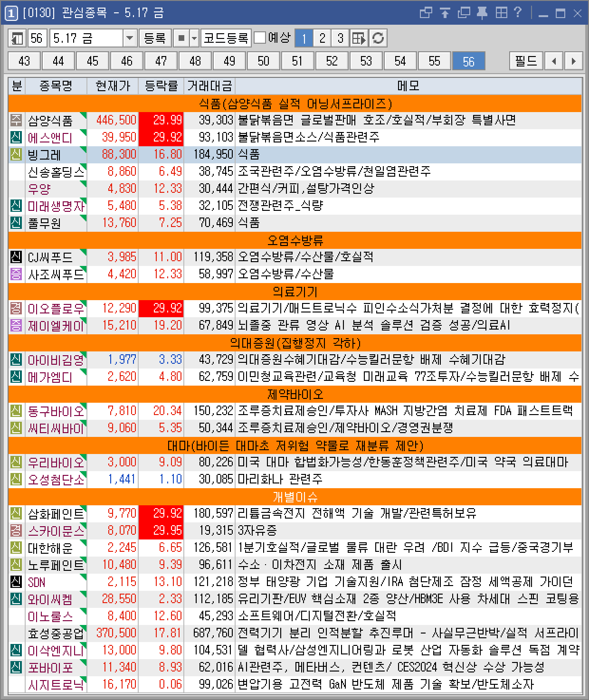The image size is (589, 700).
Task: Click the 우리바이오 stock name
Action: [x=56, y=462]
